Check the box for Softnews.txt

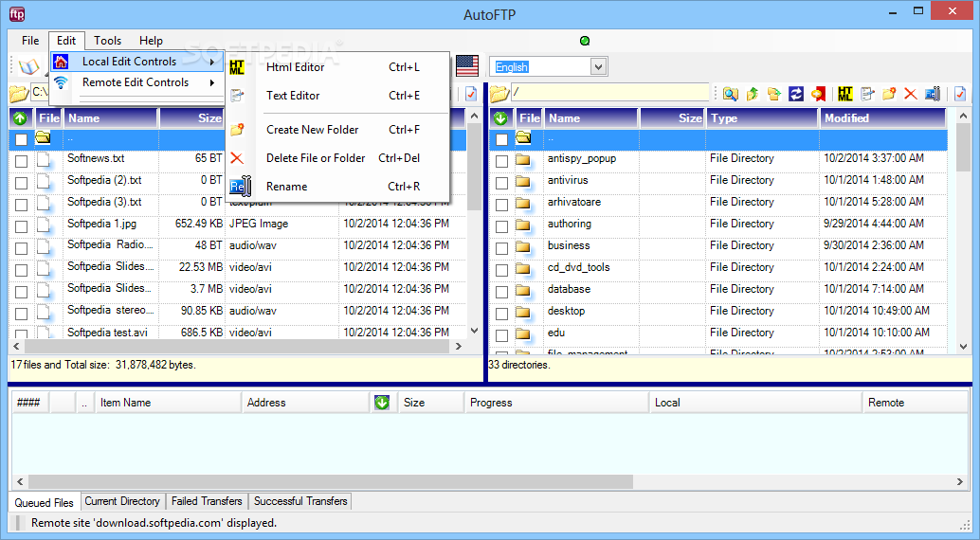pyautogui.click(x=21, y=161)
